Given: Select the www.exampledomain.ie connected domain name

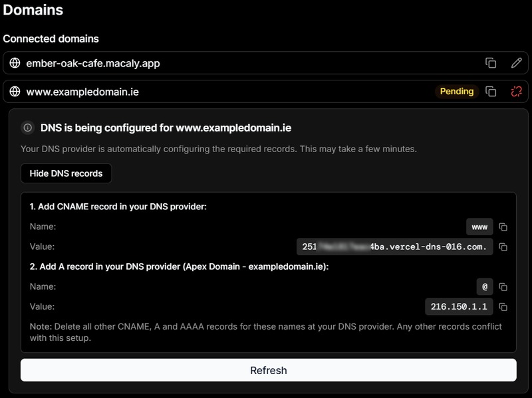Looking at the screenshot, I should pyautogui.click(x=82, y=92).
